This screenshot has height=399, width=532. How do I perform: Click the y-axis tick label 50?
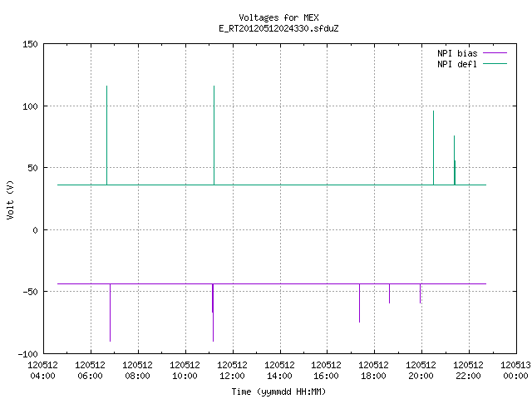(32, 168)
